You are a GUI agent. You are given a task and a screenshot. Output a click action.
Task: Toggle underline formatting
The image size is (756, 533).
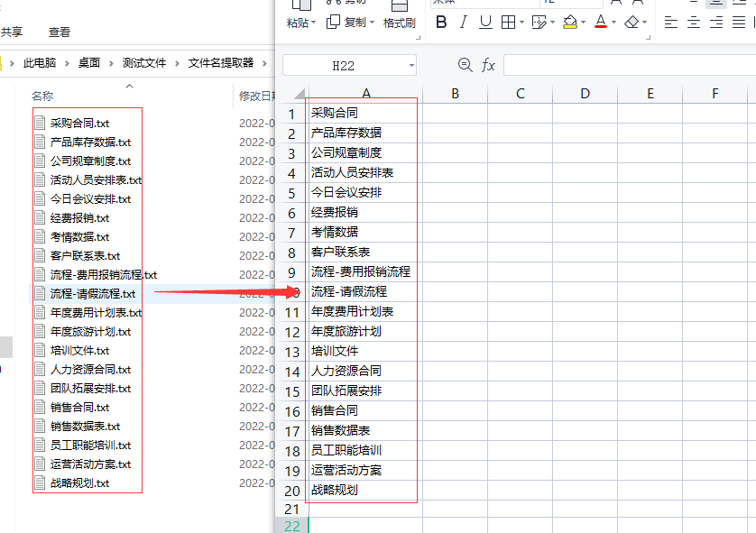coord(485,23)
